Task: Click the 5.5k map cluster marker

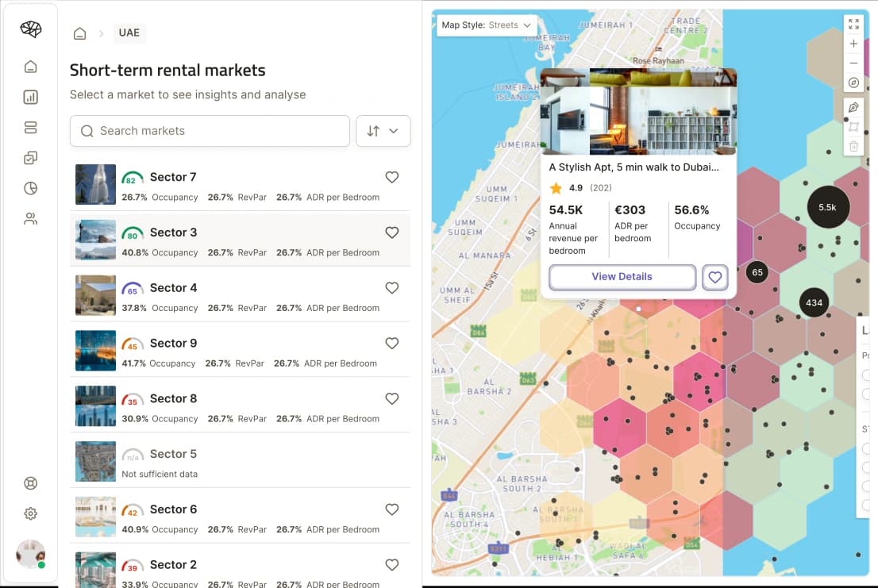Action: (x=827, y=207)
